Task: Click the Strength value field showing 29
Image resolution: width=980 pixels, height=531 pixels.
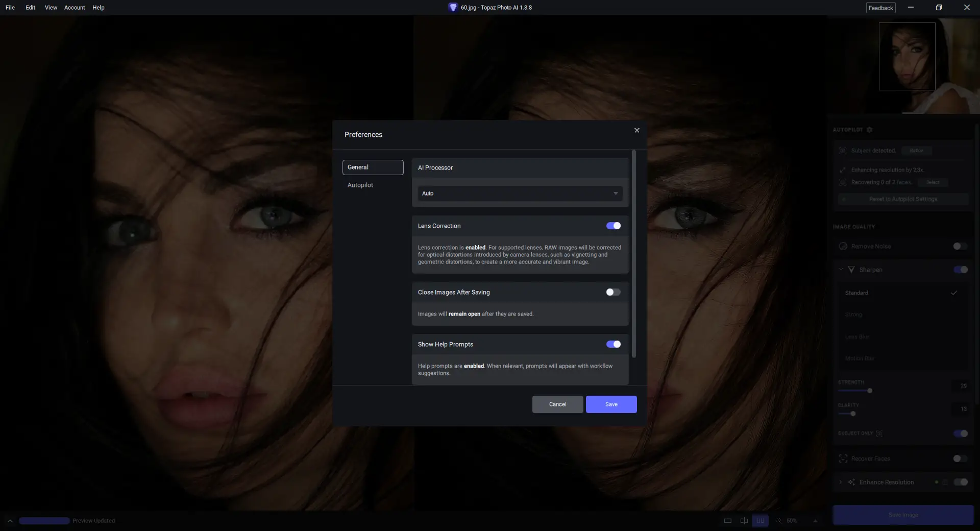Action: coord(960,386)
